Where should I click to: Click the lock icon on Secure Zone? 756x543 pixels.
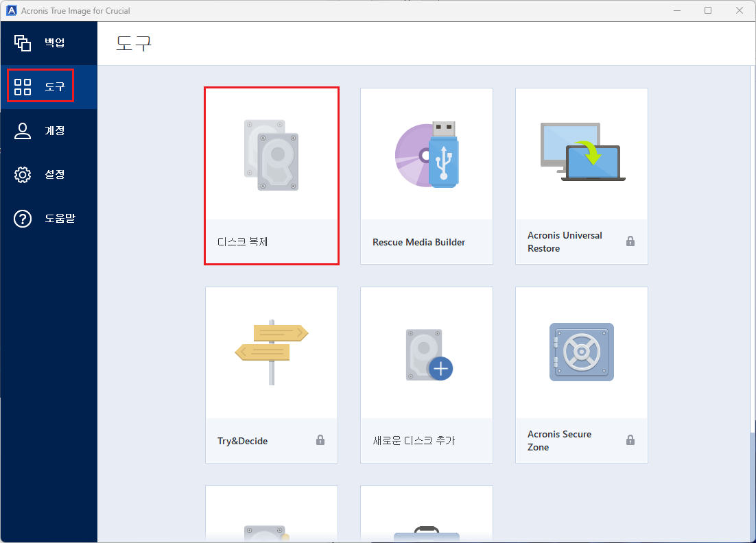(630, 440)
